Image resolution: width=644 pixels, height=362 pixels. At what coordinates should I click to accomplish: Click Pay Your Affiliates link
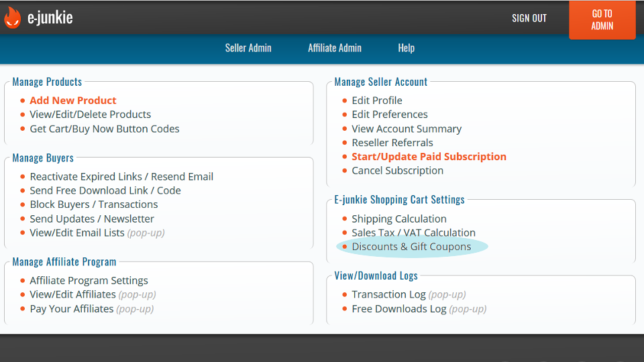point(71,309)
